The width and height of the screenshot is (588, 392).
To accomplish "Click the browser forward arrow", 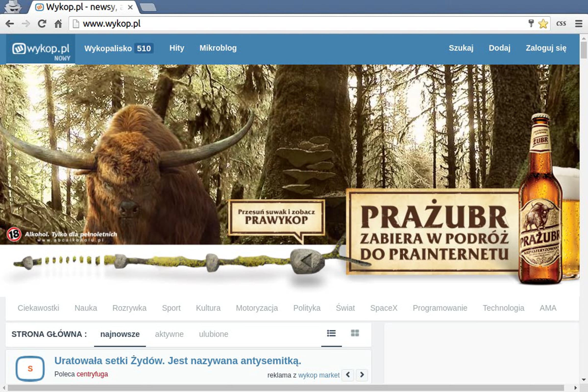I will tap(26, 24).
